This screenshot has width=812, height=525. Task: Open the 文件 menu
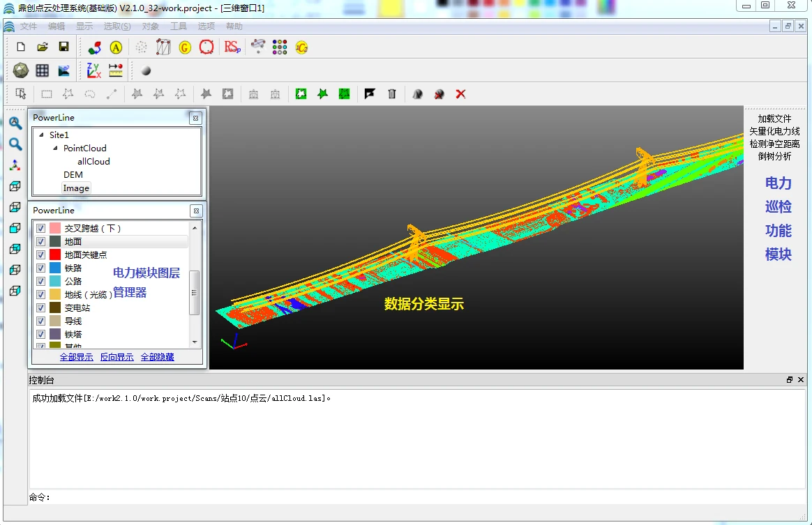click(x=29, y=26)
